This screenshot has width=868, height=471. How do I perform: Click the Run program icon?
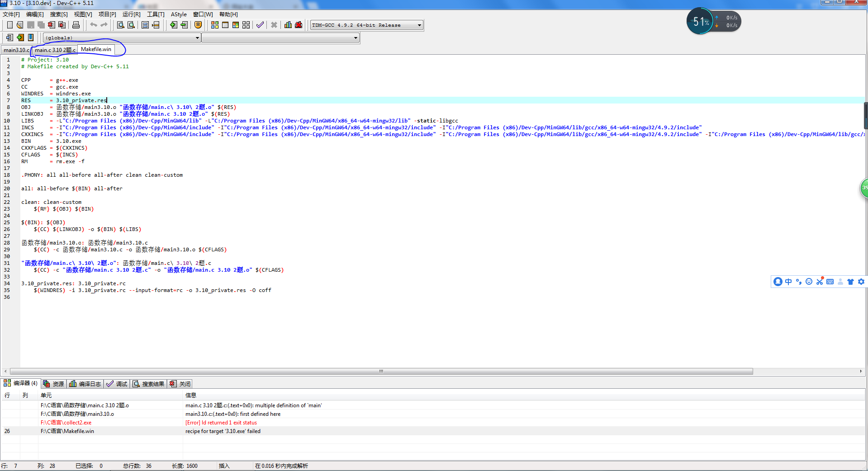(x=225, y=25)
